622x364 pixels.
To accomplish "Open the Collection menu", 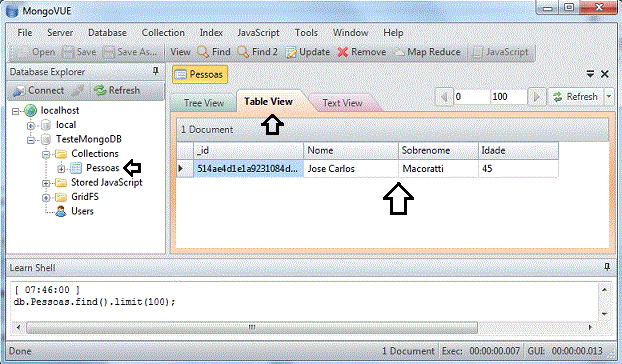I will click(163, 33).
